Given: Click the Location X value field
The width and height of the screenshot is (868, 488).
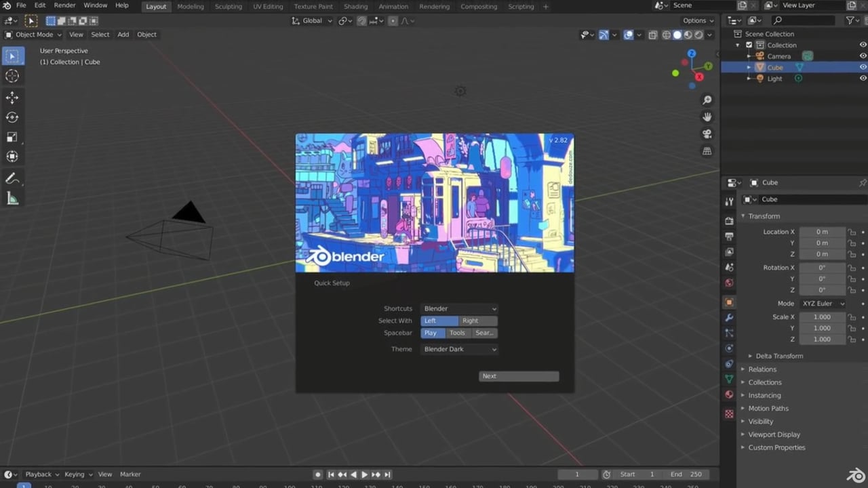Looking at the screenshot, I should click(x=822, y=232).
